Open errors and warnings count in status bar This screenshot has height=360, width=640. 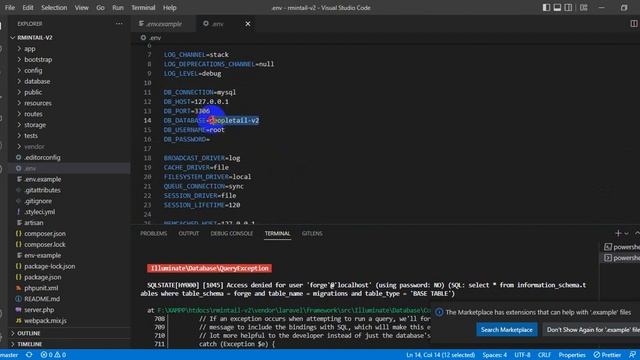(x=53, y=355)
